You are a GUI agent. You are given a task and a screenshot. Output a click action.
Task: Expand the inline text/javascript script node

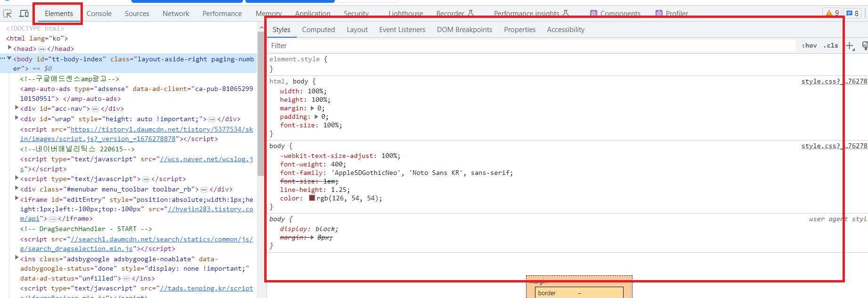pos(16,178)
